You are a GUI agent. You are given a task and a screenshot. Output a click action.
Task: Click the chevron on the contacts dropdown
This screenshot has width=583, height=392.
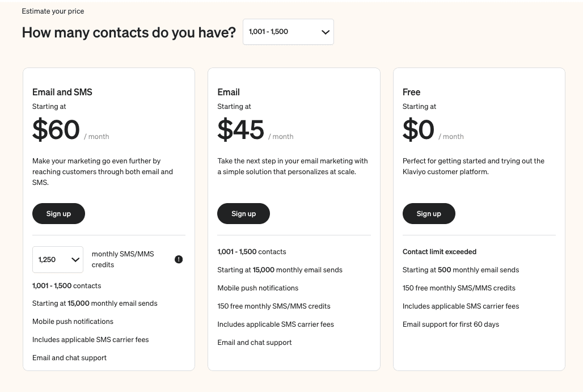pos(325,32)
